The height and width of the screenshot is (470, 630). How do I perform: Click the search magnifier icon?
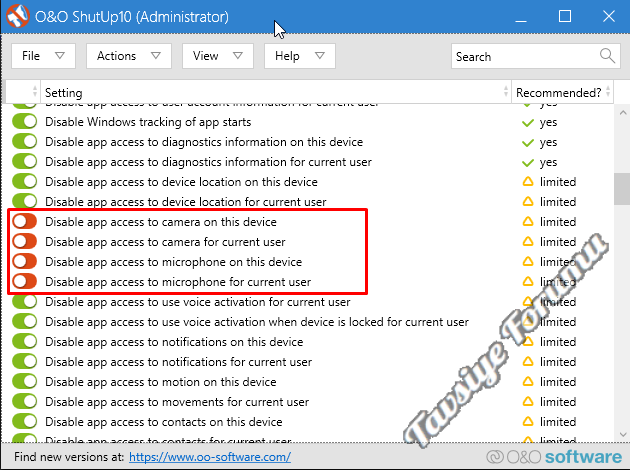[x=607, y=56]
